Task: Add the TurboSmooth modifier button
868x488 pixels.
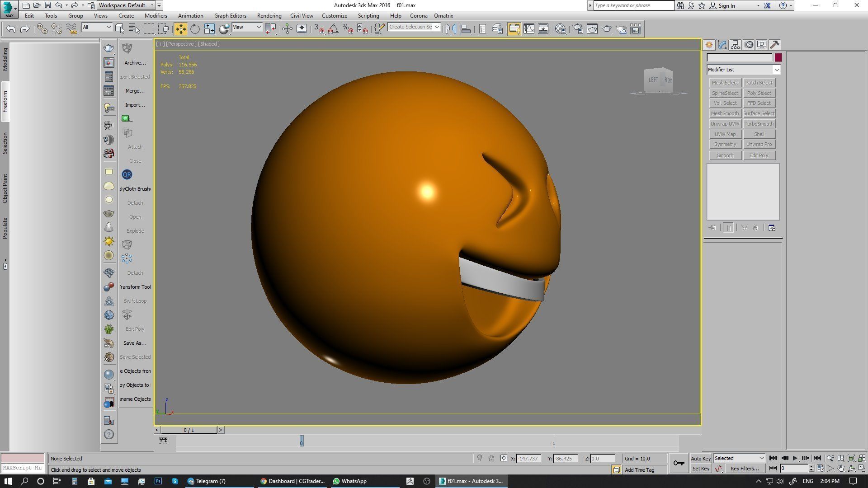Action: click(x=759, y=124)
